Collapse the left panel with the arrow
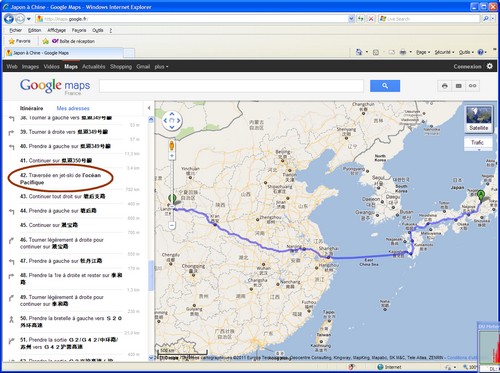 [x=149, y=108]
